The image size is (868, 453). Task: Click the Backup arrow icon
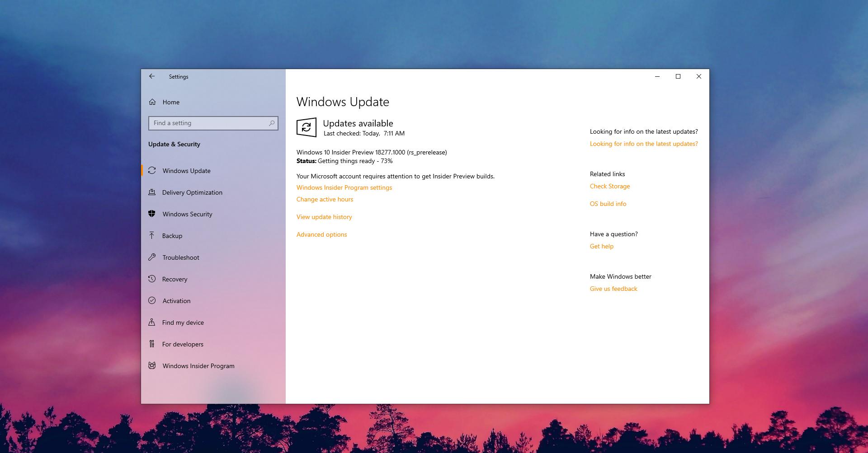point(152,236)
